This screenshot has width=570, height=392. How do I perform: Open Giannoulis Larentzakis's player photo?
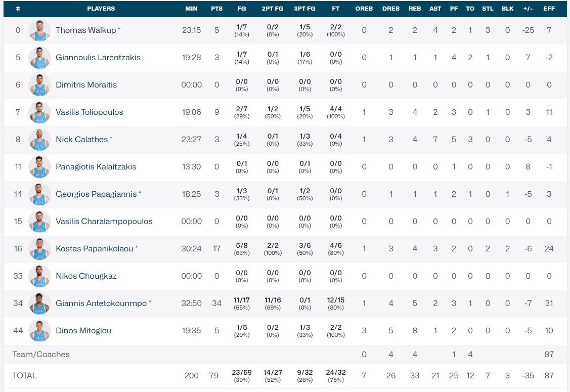coord(39,58)
